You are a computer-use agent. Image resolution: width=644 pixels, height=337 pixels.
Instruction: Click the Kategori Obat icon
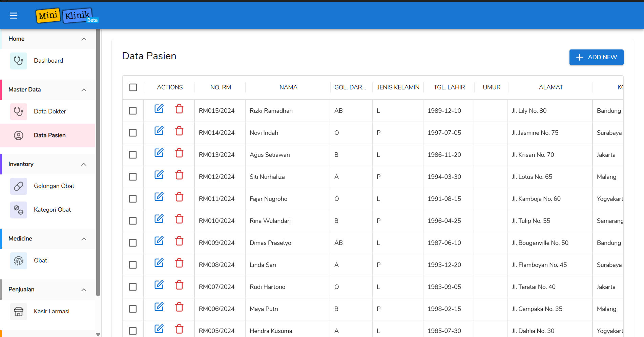[19, 210]
